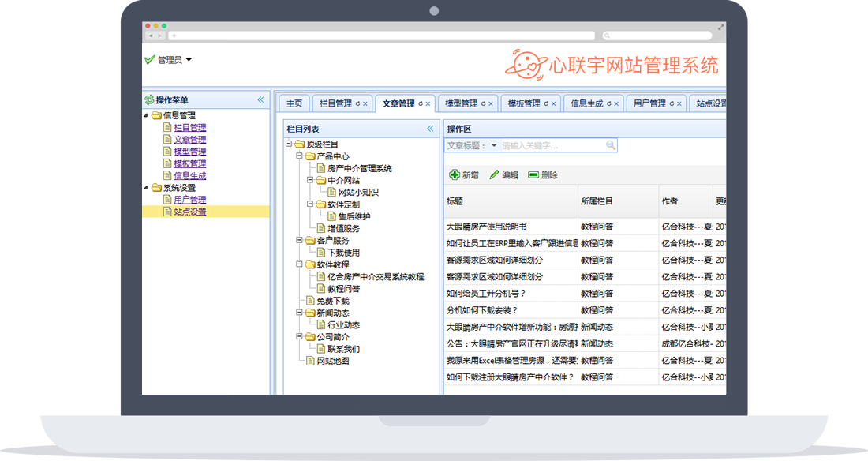Switch to the 模板管理 tab
Viewport: 868px width, 461px height.
(524, 103)
